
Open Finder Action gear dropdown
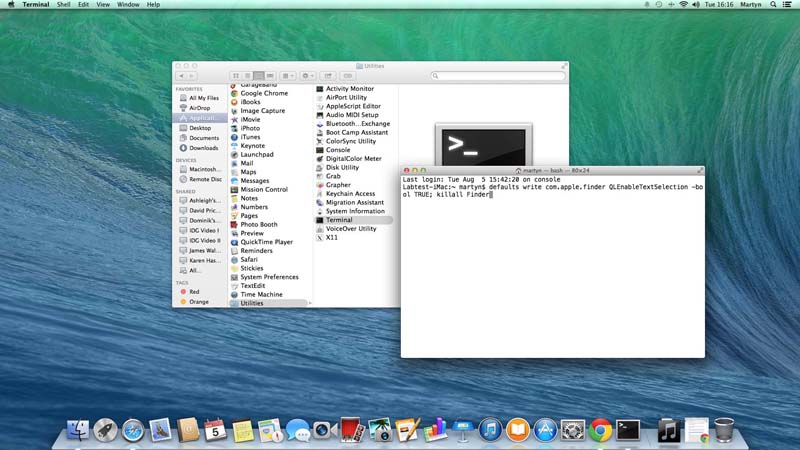pos(308,76)
